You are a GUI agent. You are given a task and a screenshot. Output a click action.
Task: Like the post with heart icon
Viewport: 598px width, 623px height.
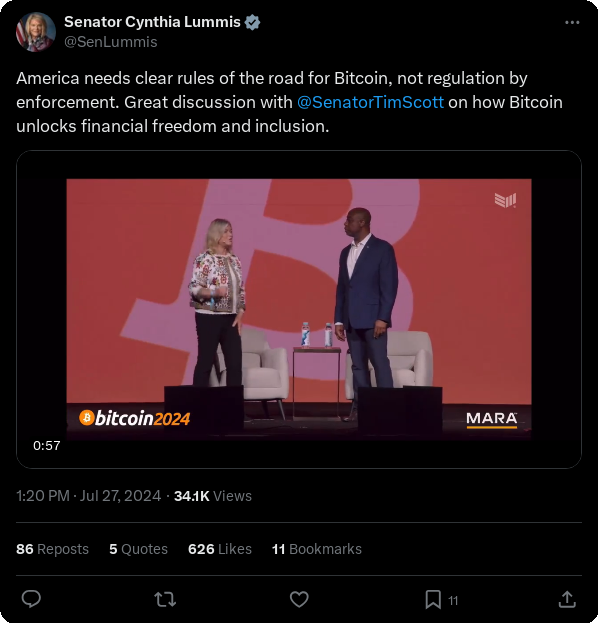pos(299,599)
